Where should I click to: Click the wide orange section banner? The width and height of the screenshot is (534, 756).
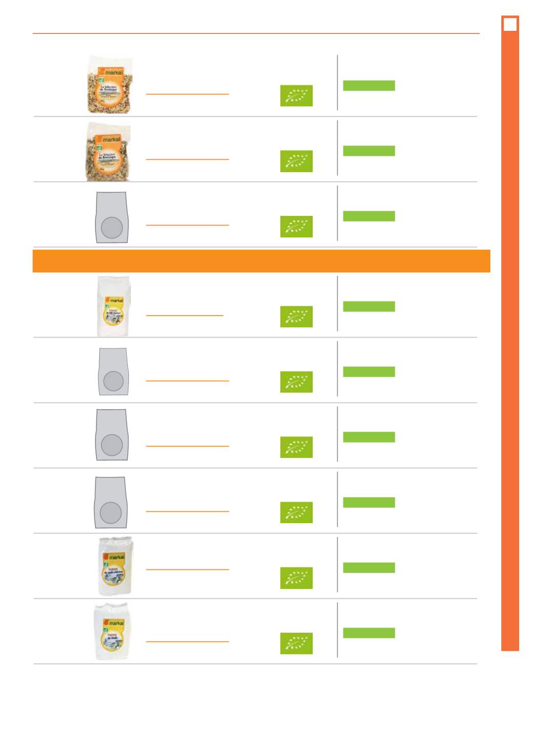(261, 261)
